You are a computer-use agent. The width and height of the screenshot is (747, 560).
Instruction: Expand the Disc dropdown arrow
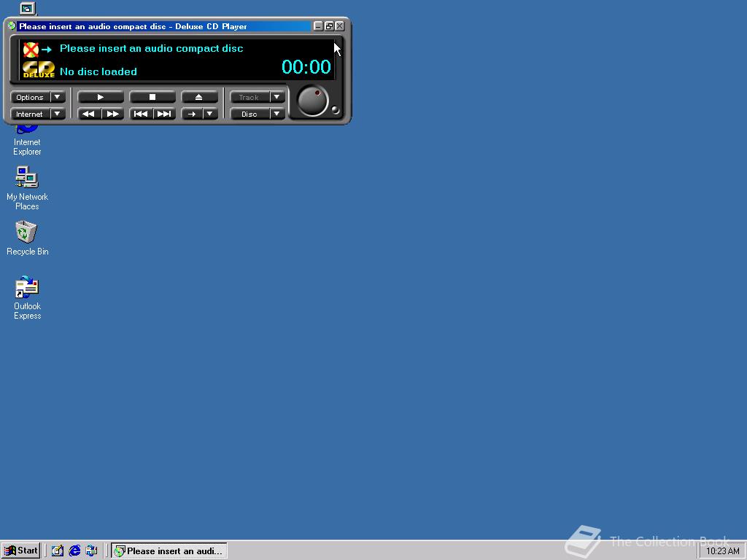pyautogui.click(x=277, y=114)
